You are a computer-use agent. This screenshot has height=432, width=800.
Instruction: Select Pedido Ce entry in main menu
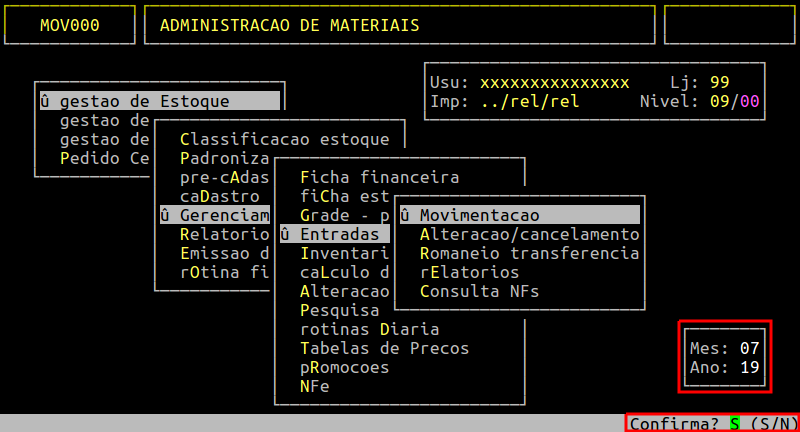(104, 158)
